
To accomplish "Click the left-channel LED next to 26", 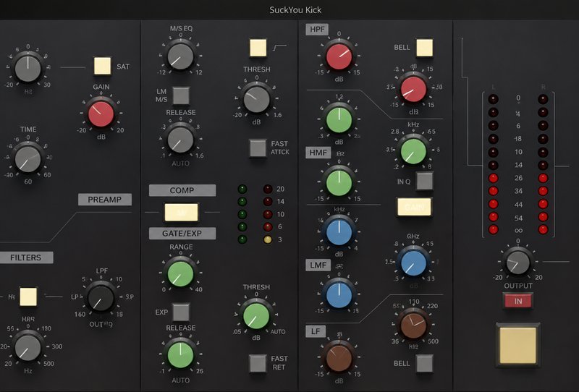I will click(494, 178).
